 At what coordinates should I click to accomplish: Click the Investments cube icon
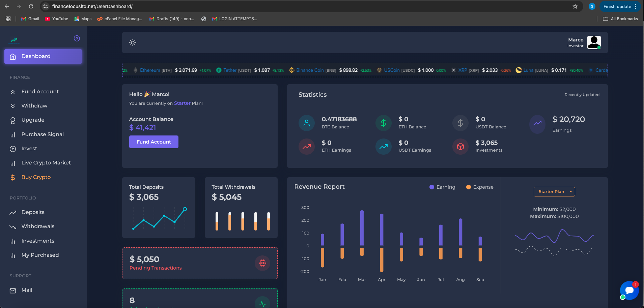pyautogui.click(x=460, y=147)
